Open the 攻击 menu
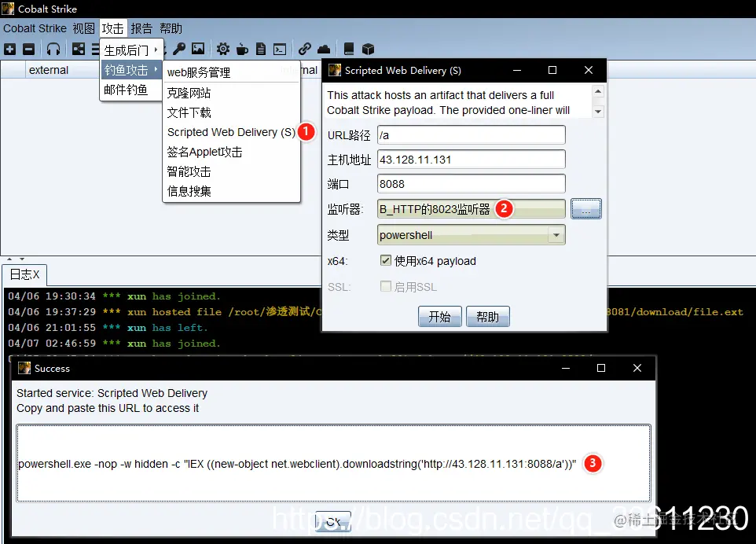 (x=113, y=28)
